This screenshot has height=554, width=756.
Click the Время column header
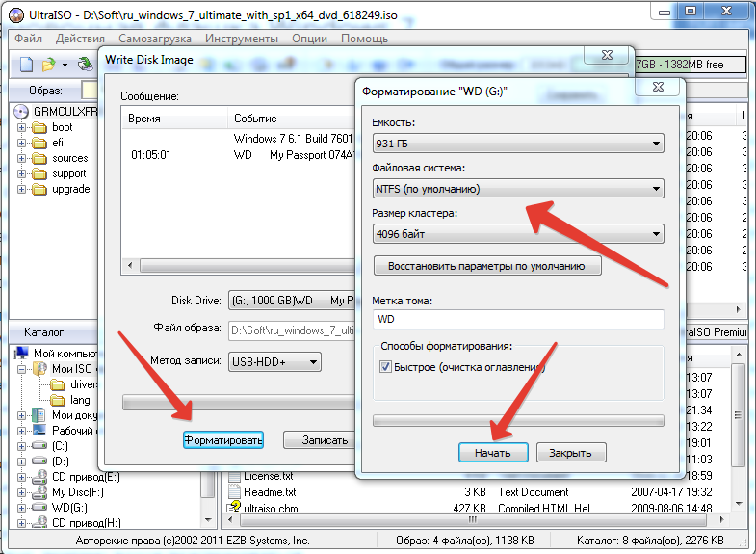(x=174, y=119)
